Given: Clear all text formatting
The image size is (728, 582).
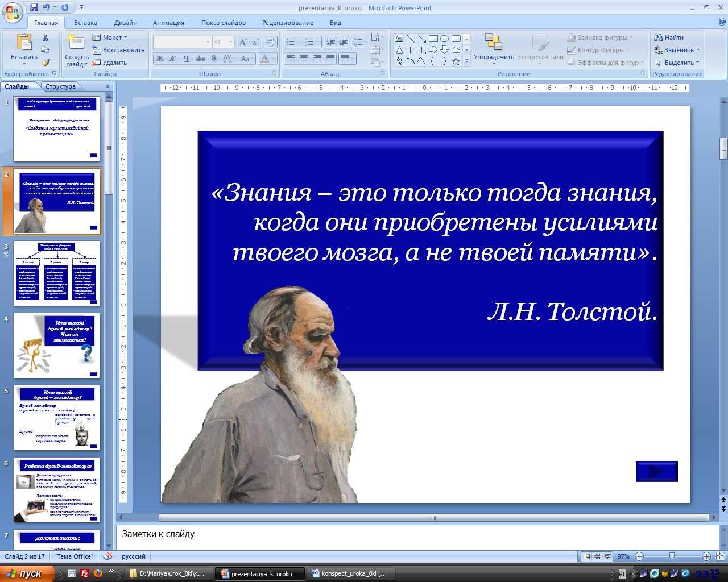Looking at the screenshot, I should [x=271, y=42].
